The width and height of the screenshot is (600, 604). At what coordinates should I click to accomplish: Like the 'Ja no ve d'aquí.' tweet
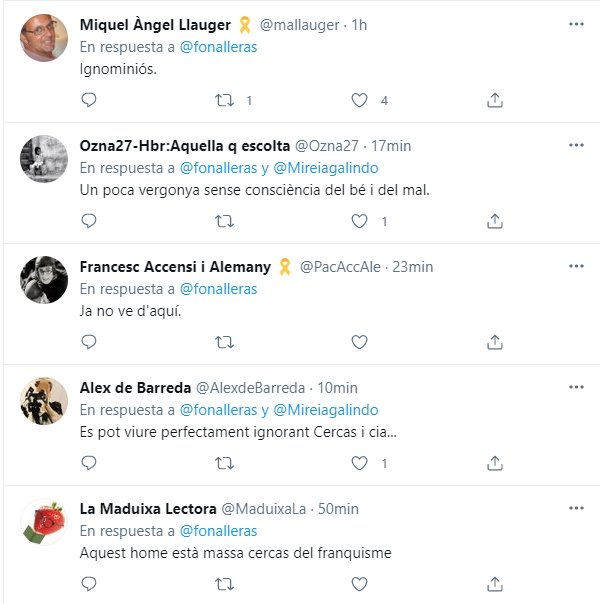pyautogui.click(x=360, y=342)
